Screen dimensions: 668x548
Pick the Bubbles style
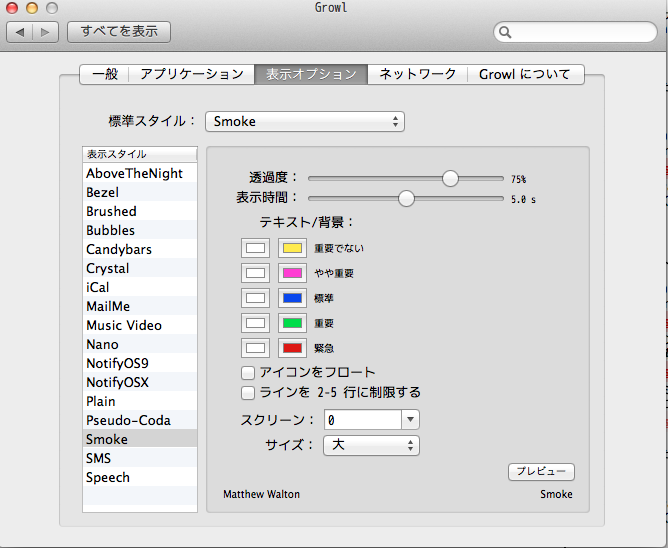(x=140, y=230)
